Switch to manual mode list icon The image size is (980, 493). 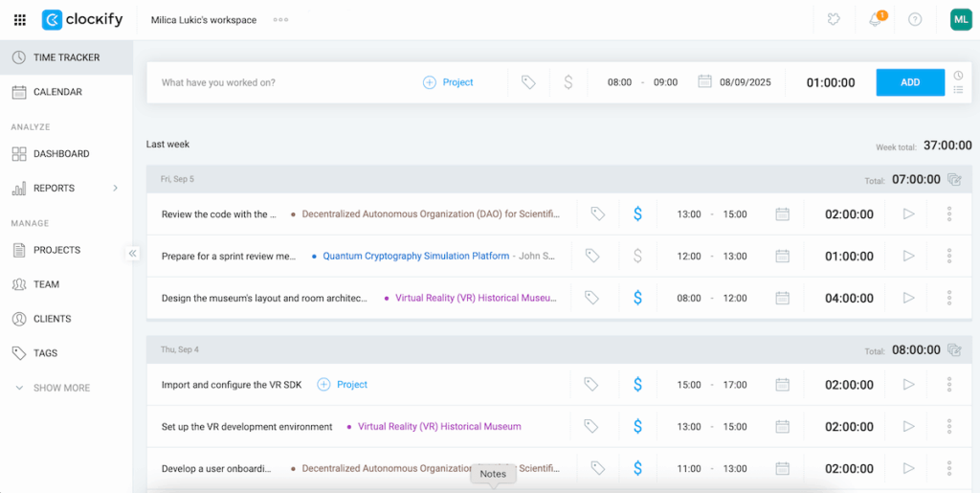[958, 90]
